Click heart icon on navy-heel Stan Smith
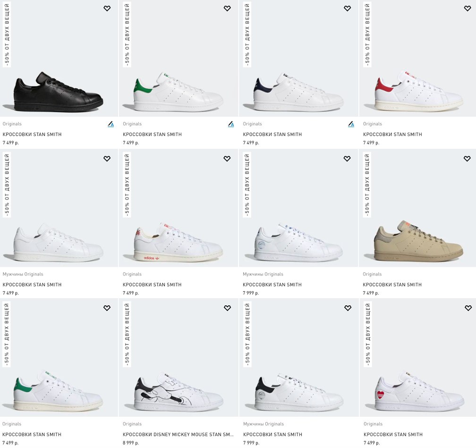476x448 pixels. (347, 9)
